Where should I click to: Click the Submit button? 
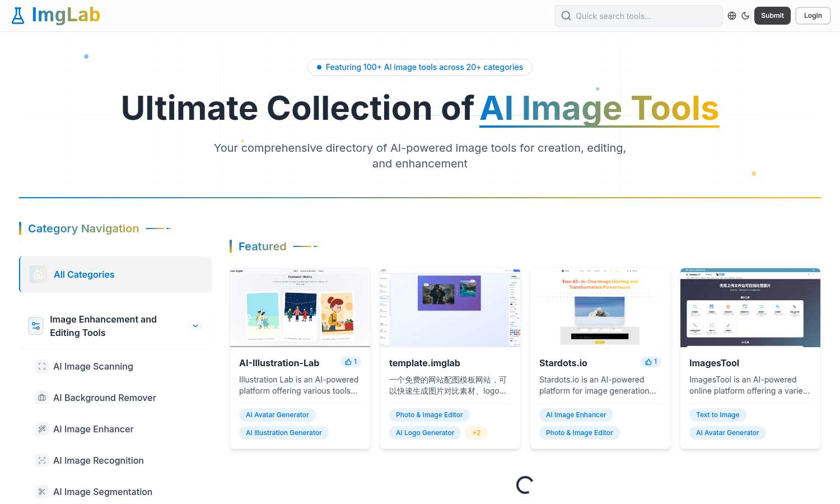pyautogui.click(x=772, y=16)
